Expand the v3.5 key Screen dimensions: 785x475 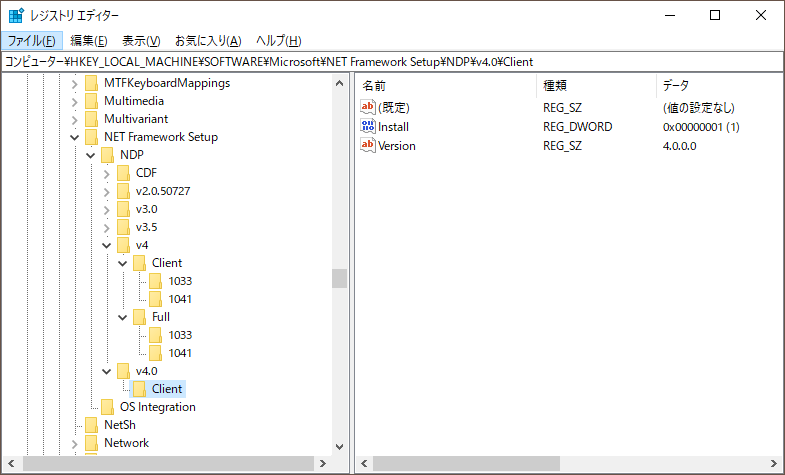[x=107, y=228]
